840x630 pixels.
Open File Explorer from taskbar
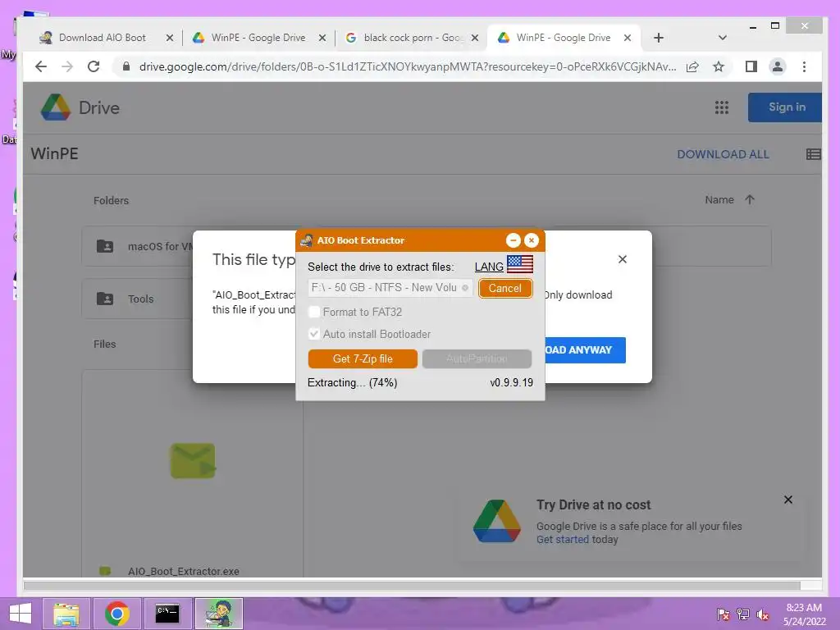(x=66, y=614)
